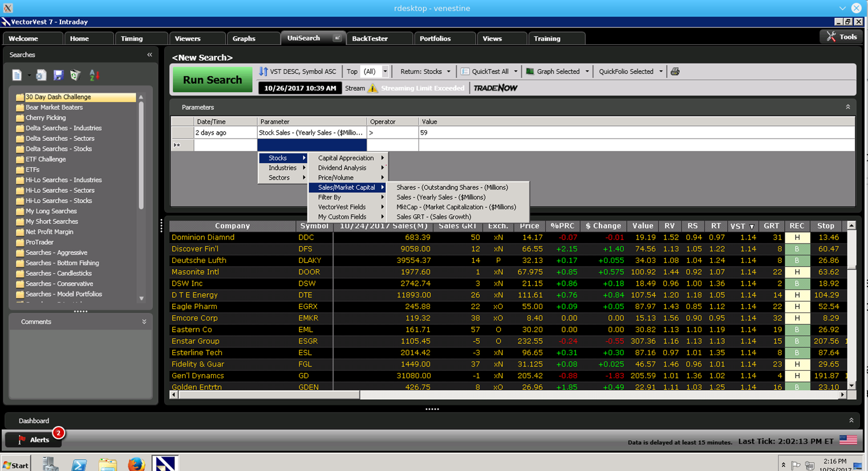Click the New Search document icon
This screenshot has height=471, width=868.
tap(17, 75)
